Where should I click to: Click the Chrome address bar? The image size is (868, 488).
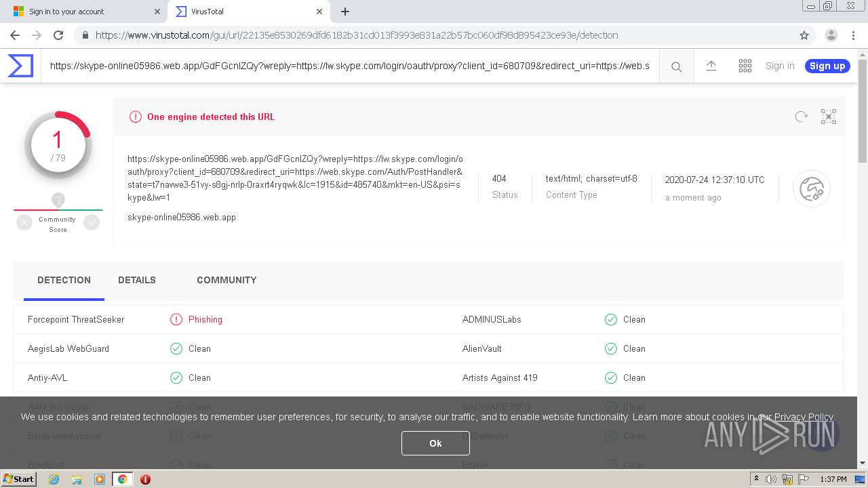434,35
